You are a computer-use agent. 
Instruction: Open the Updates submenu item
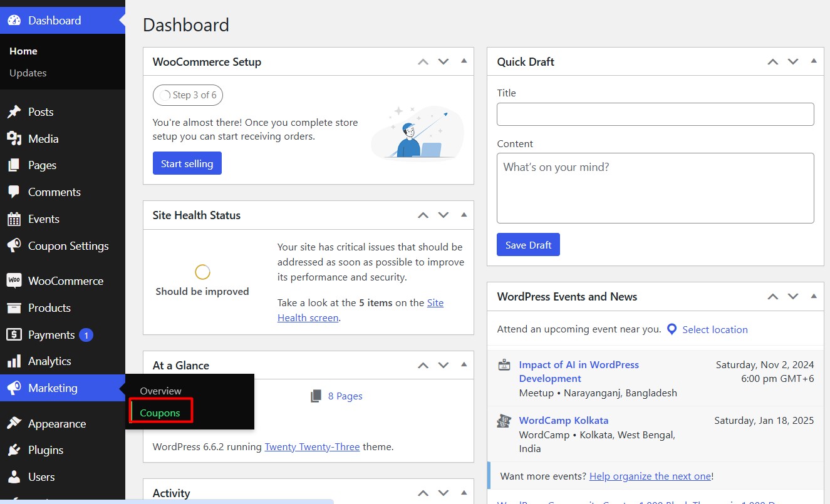pos(28,73)
